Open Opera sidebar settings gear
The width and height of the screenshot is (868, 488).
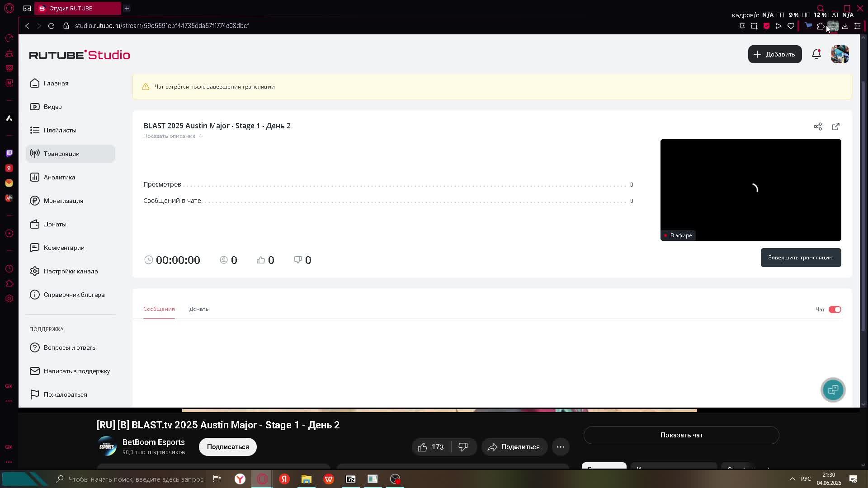click(9, 299)
